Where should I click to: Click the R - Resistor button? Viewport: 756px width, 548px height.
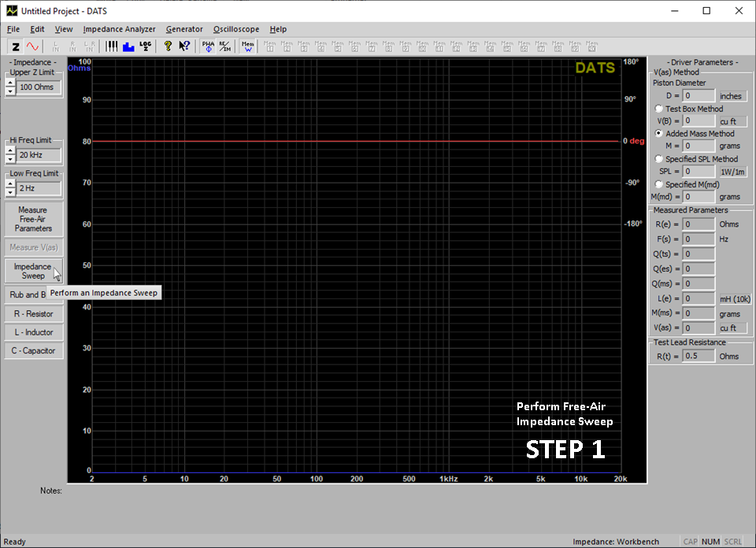tap(33, 314)
